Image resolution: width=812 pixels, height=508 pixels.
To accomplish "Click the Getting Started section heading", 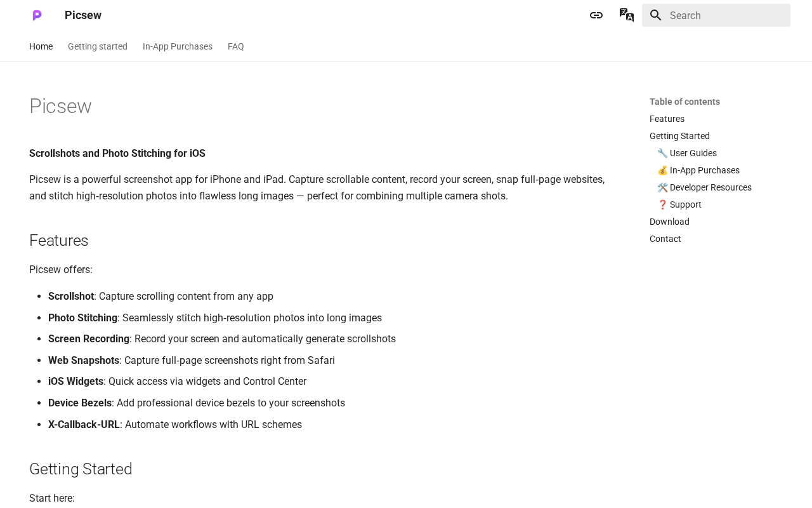I will (x=81, y=469).
